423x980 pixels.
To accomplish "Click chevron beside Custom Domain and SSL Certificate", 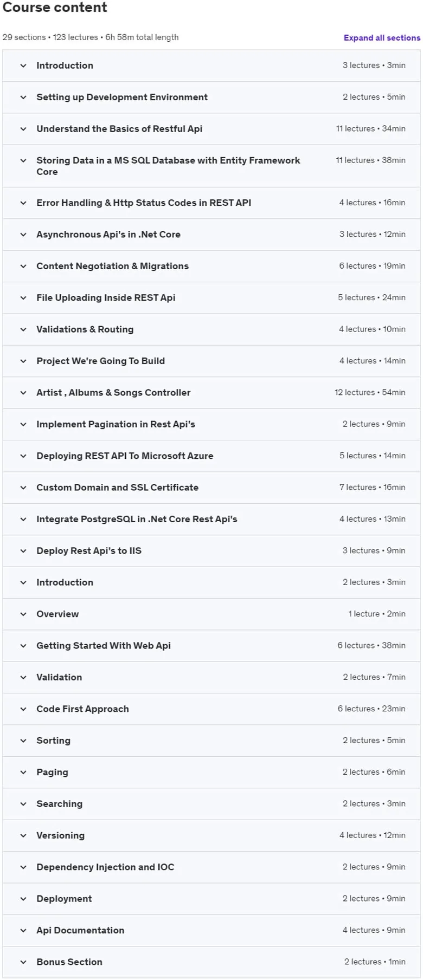I will (x=23, y=488).
